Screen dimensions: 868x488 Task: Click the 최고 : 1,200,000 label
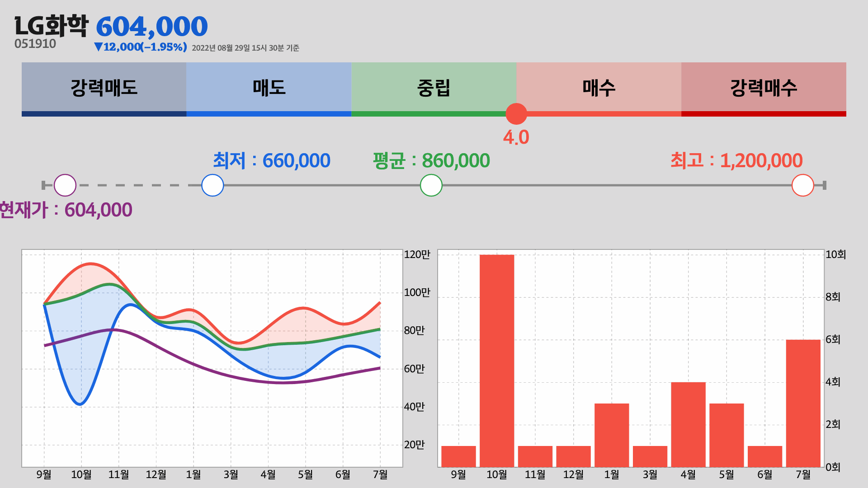[x=736, y=160]
